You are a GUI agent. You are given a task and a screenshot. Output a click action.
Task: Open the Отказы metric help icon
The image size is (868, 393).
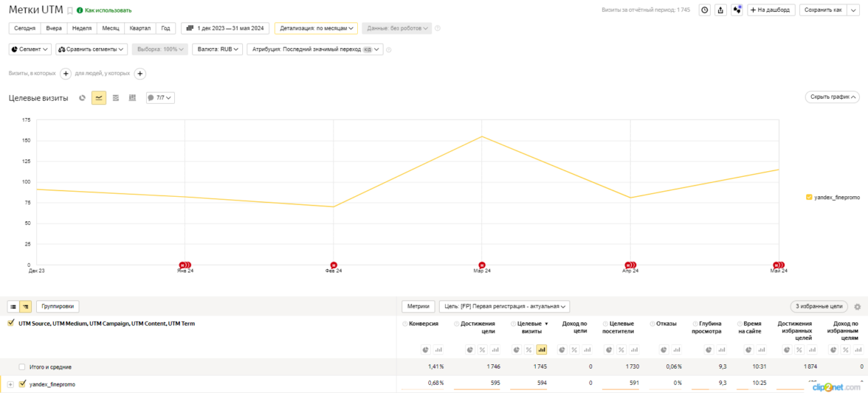click(652, 324)
